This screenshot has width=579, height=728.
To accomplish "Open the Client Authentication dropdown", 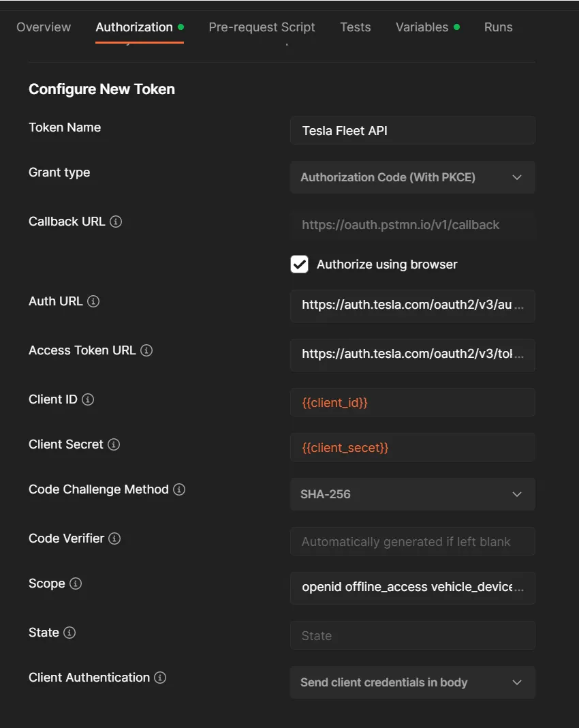I will tap(412, 682).
